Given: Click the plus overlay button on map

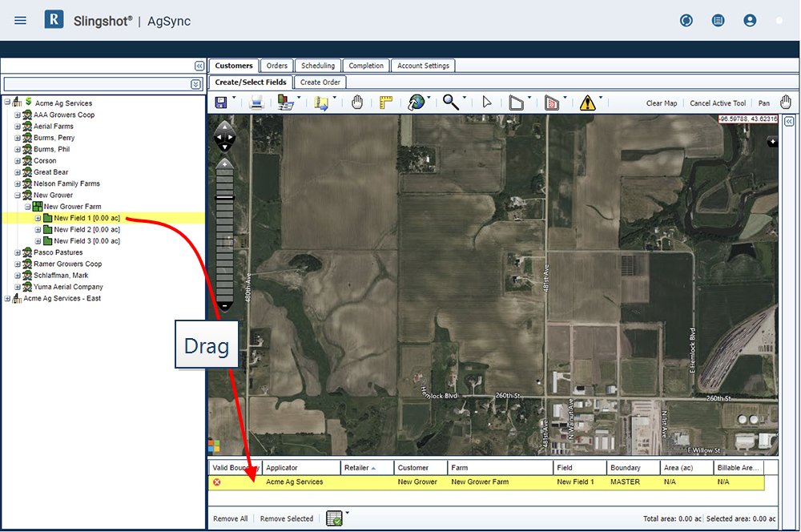Looking at the screenshot, I should 772,142.
